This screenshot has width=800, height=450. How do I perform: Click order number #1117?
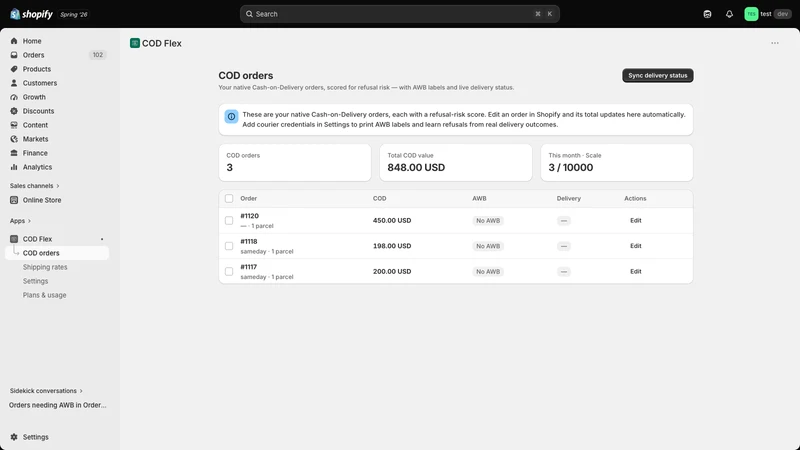coord(248,267)
